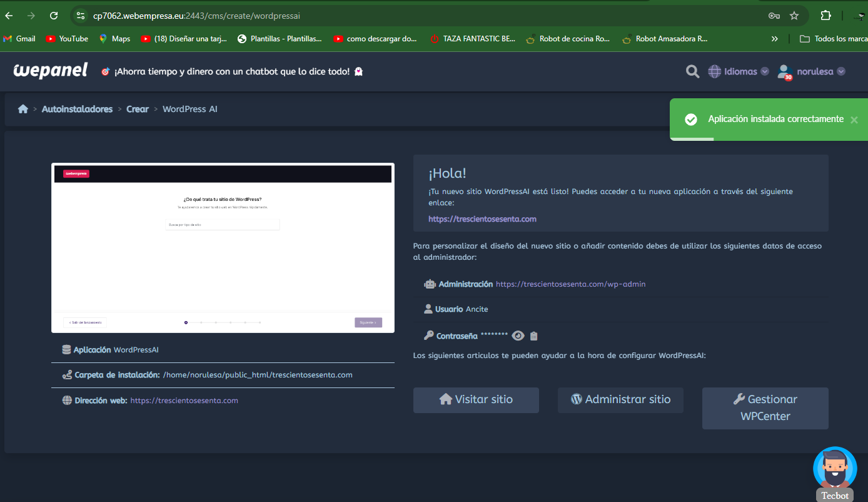Open the YouTube bookmark

[x=68, y=39]
